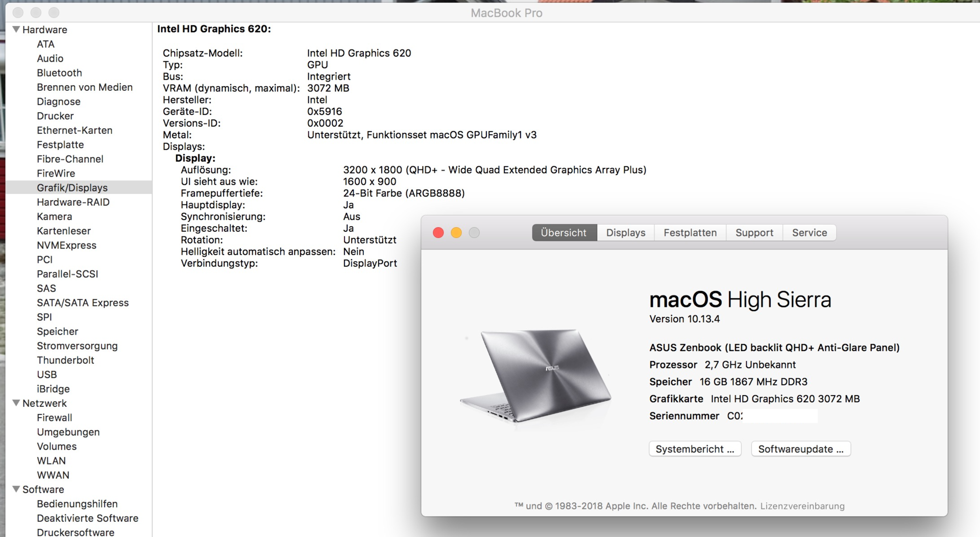Open the Service tab

click(810, 233)
